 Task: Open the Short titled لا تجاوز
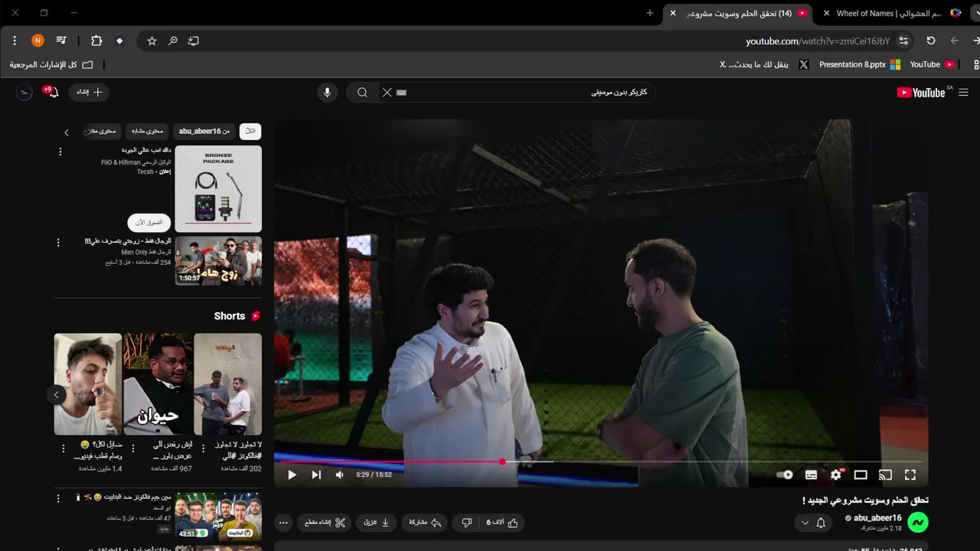(227, 384)
